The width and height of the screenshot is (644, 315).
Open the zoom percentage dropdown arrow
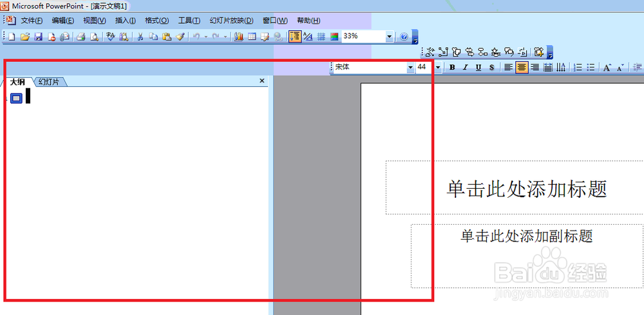390,37
